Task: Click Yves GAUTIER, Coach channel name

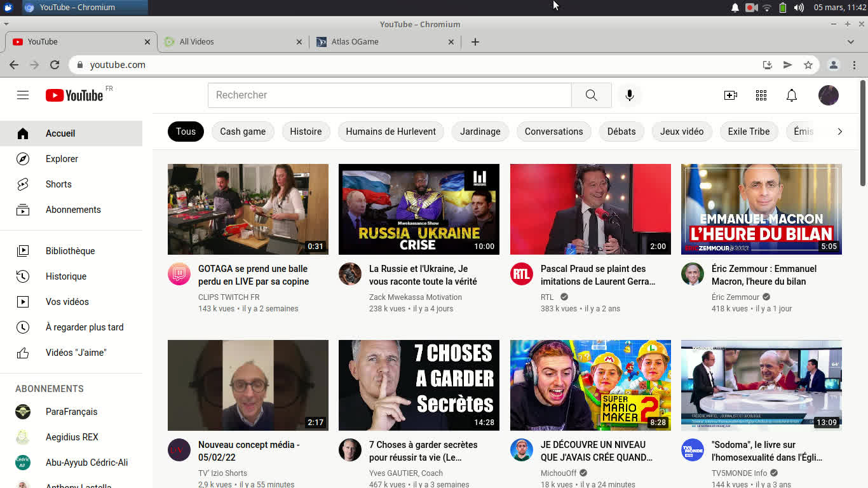Action: pyautogui.click(x=406, y=473)
